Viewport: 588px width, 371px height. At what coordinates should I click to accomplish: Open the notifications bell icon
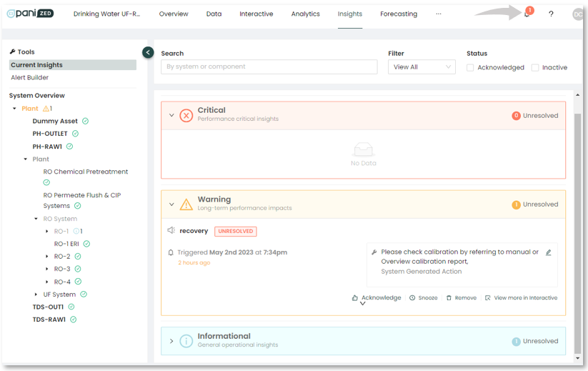coord(527,14)
